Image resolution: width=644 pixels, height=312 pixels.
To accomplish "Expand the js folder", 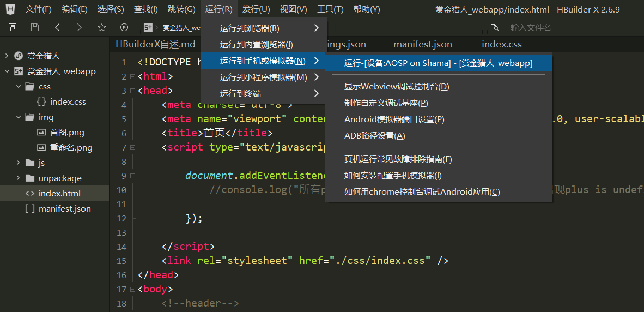I will [x=18, y=163].
